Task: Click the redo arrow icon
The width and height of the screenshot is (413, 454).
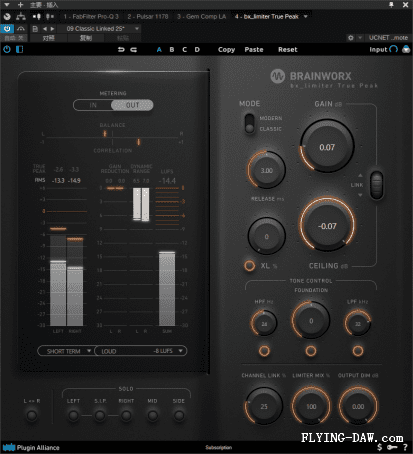Action: pyautogui.click(x=134, y=50)
